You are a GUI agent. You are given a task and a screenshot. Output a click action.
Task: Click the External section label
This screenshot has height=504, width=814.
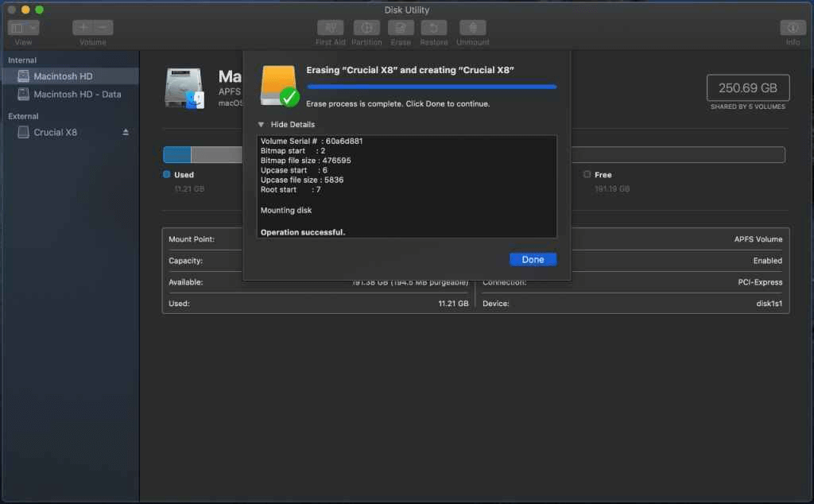pos(24,116)
